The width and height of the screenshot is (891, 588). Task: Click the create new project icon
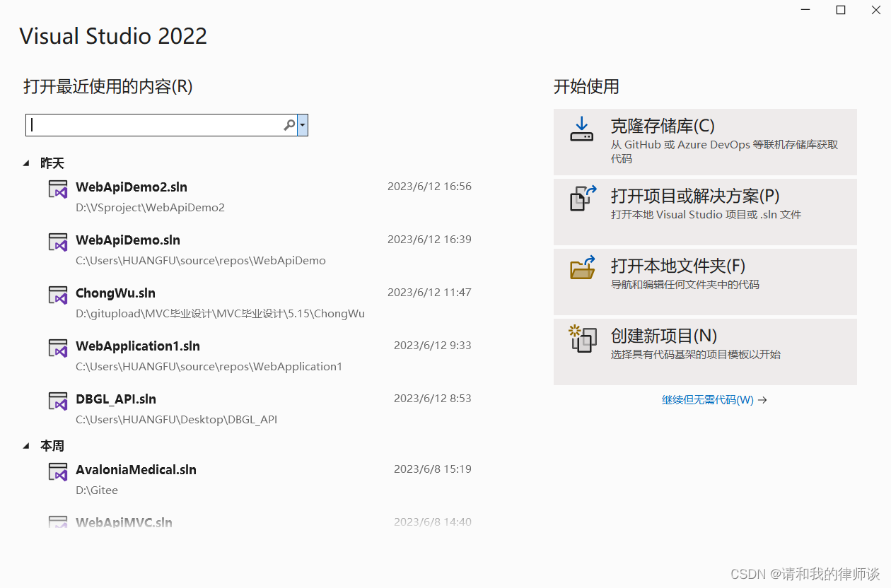point(583,339)
